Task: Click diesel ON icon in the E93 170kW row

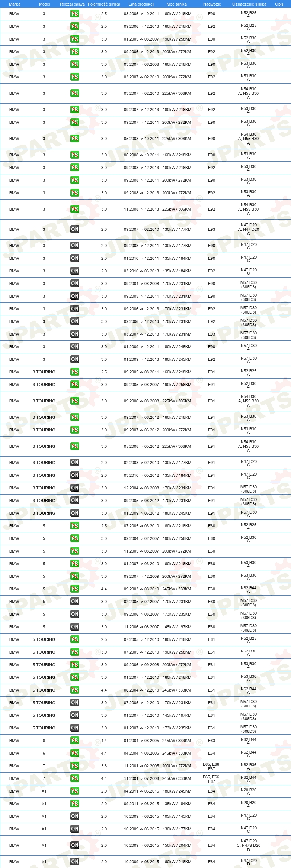Action: [74, 334]
